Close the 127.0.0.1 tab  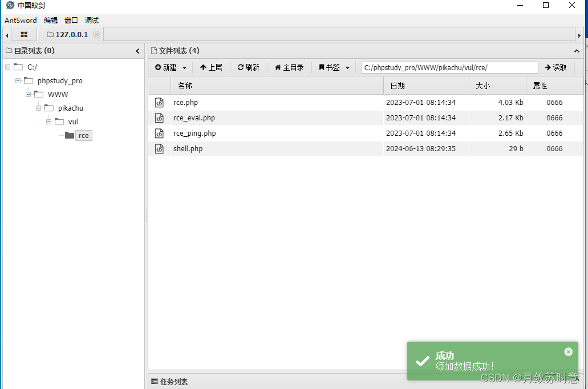pos(96,35)
